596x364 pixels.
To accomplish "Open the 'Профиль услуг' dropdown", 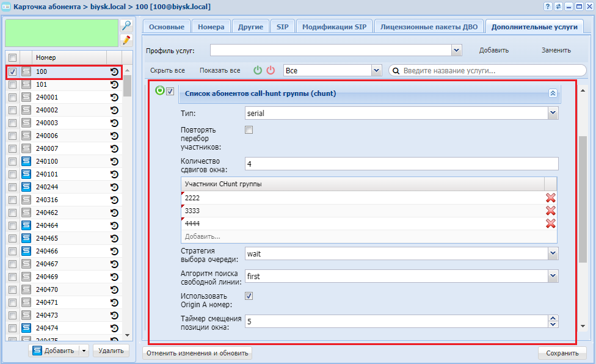I will point(456,50).
